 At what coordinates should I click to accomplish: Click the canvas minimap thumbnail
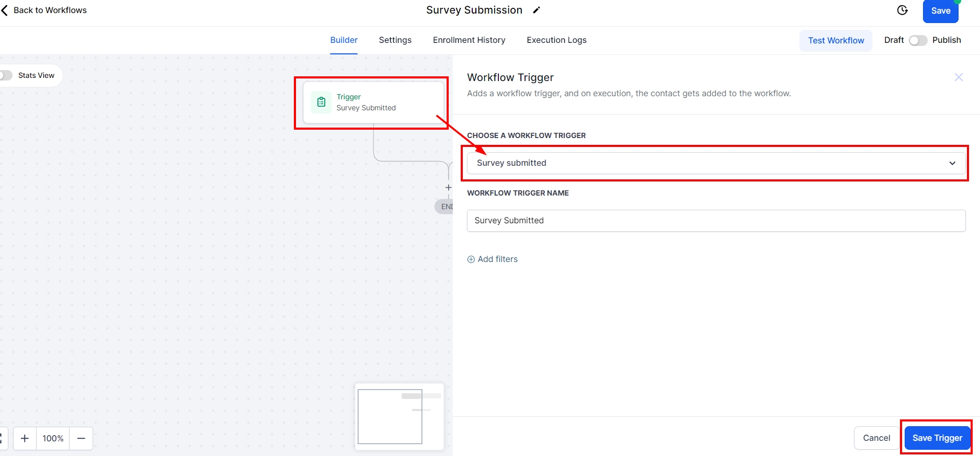[x=399, y=416]
